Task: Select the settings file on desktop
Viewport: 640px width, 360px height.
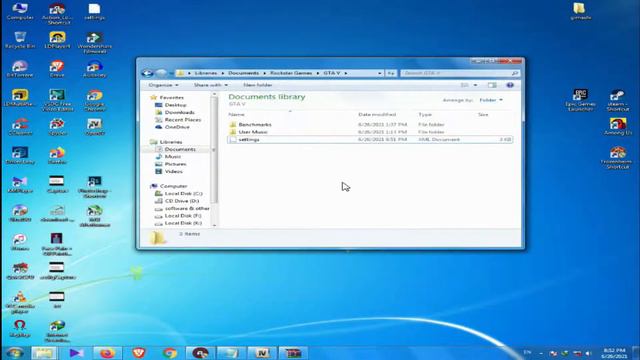Action: (94, 11)
